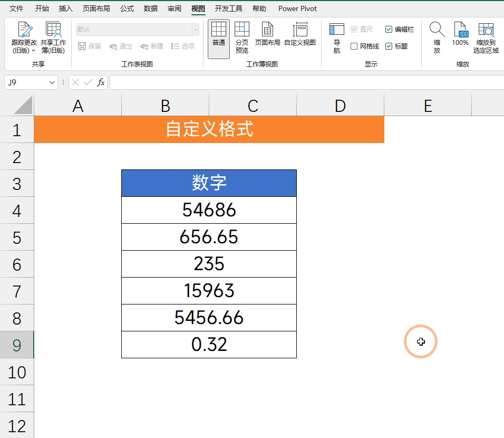Click the formula bar vertical dots handle
Screen dimensions: 504x438
click(63, 82)
